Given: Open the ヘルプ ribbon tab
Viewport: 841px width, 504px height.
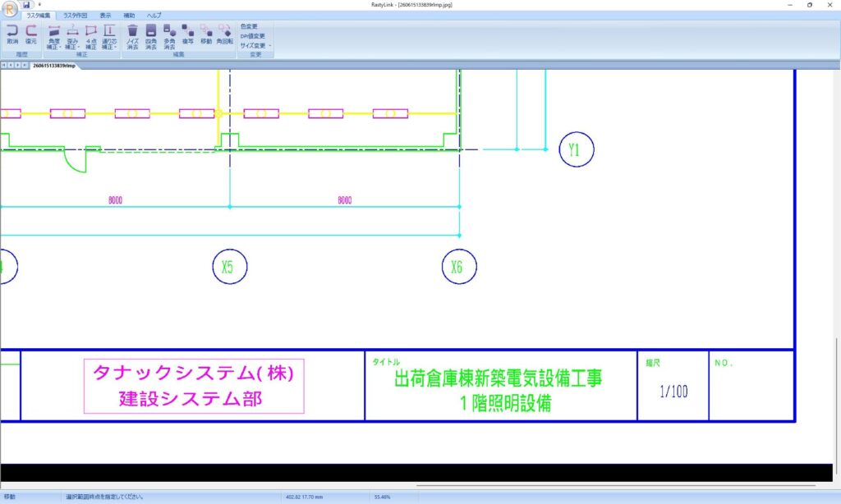Looking at the screenshot, I should [154, 16].
